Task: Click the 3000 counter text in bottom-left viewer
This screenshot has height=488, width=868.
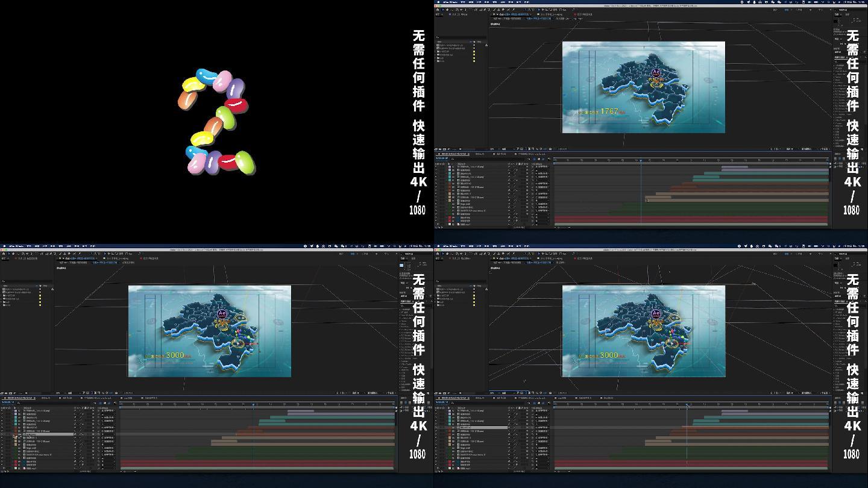Action: (175, 355)
